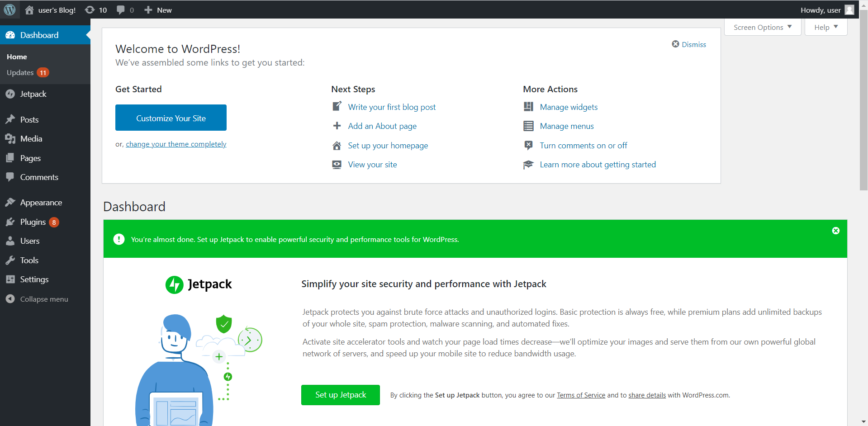Open the Pages menu
Screen dimensions: 868x426
tap(31, 158)
